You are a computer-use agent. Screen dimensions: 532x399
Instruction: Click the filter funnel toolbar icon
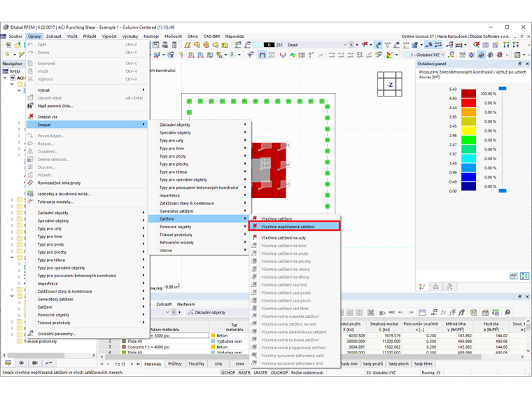click(251, 55)
